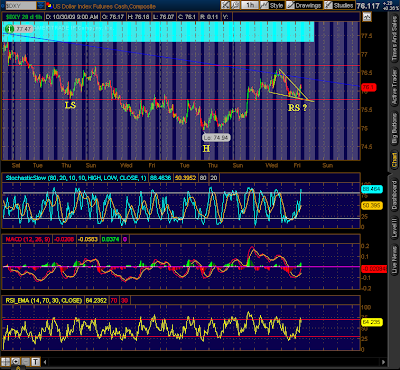Click the H annotation text on chart
Screen dimensions: 400x370
pos(207,149)
